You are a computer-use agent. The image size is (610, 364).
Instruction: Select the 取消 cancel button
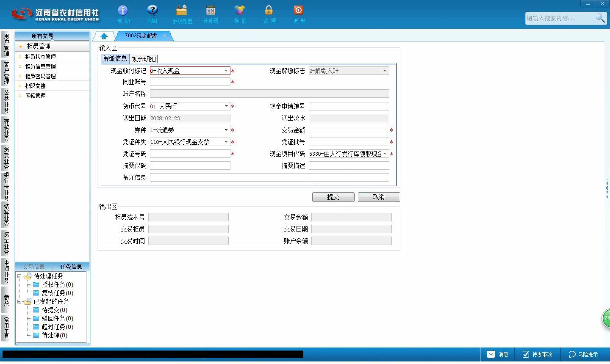[x=379, y=197]
